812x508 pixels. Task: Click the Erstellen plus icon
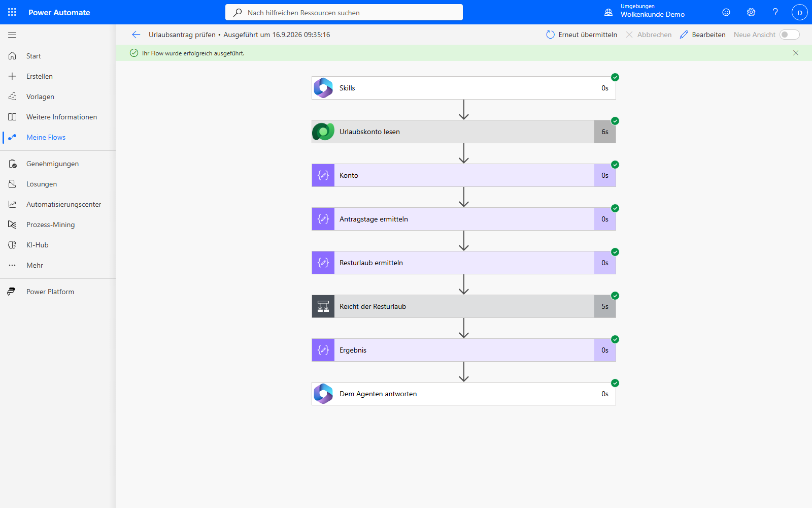(x=12, y=76)
